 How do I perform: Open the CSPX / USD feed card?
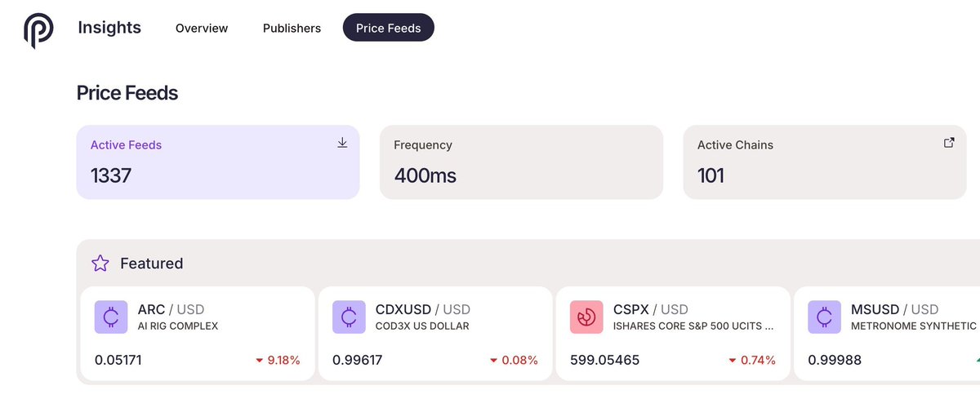pyautogui.click(x=672, y=334)
